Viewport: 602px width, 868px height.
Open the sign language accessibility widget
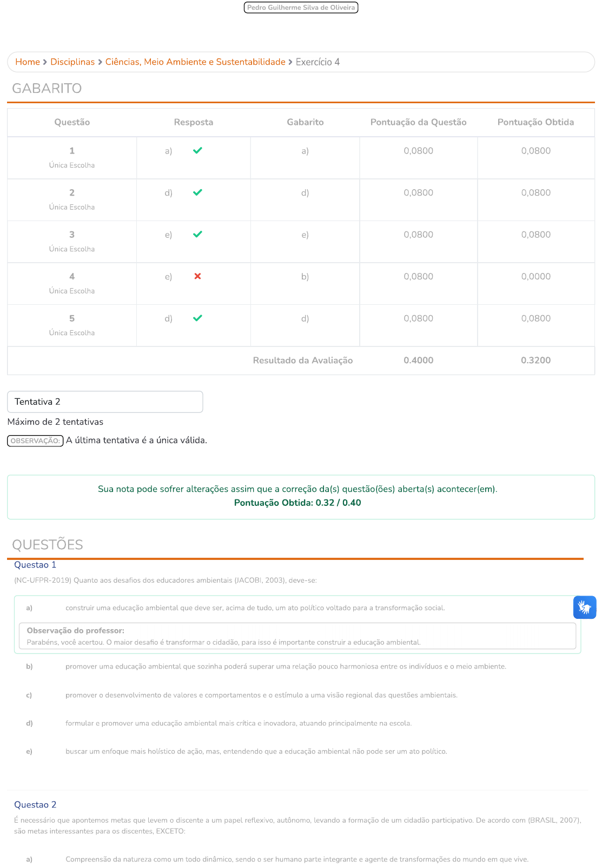coord(584,607)
